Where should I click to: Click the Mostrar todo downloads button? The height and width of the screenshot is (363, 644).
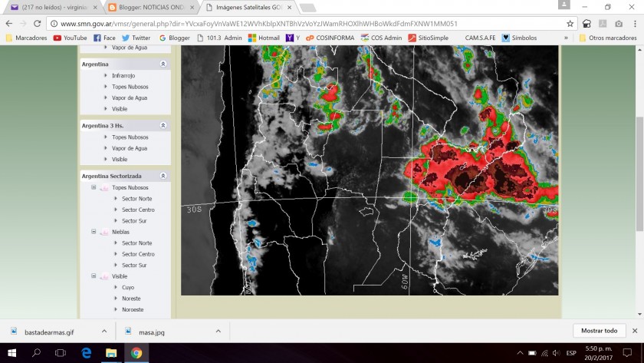(599, 331)
